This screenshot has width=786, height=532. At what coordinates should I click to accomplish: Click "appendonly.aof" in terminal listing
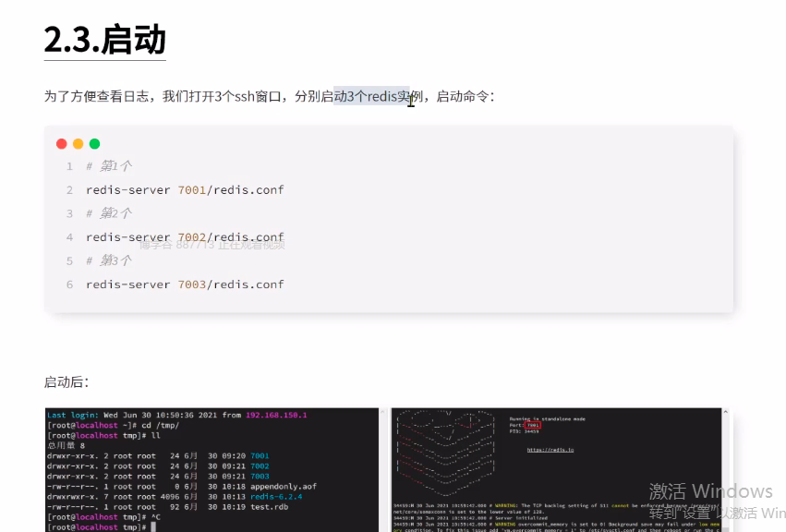pyautogui.click(x=284, y=487)
